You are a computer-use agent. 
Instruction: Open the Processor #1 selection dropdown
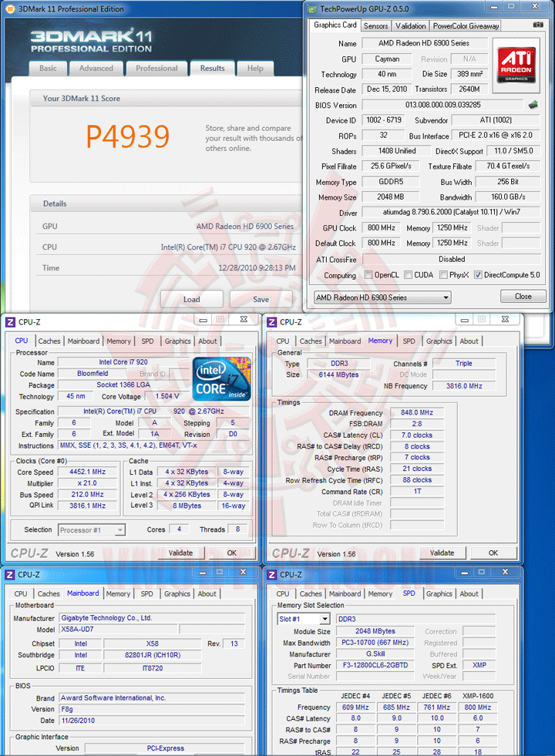(92, 530)
